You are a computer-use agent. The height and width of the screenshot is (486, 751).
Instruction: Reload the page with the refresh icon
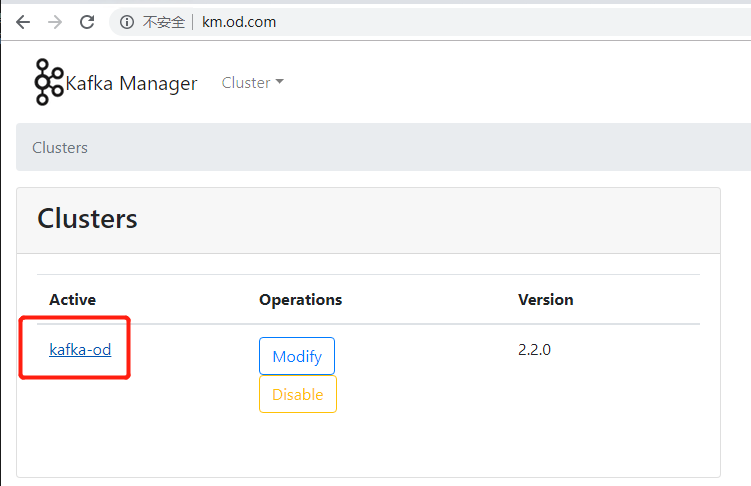[x=87, y=22]
